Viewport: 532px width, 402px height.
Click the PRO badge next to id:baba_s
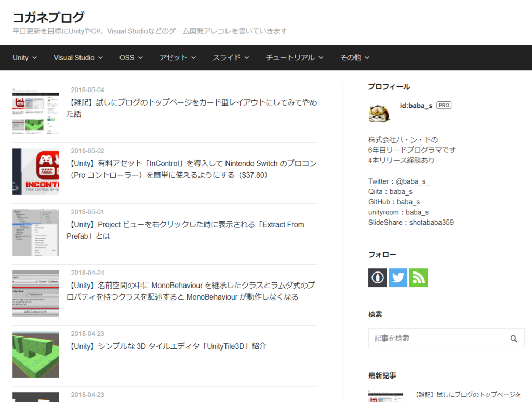coord(444,105)
